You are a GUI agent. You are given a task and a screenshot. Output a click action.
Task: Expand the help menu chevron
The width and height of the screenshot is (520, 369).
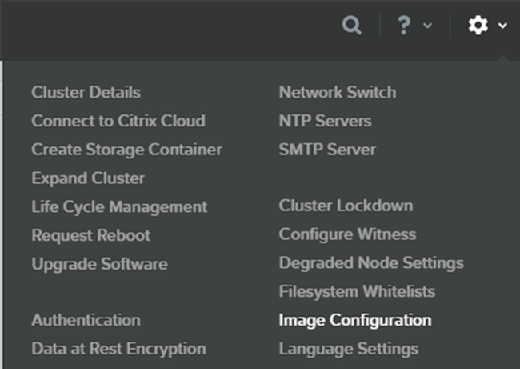427,25
